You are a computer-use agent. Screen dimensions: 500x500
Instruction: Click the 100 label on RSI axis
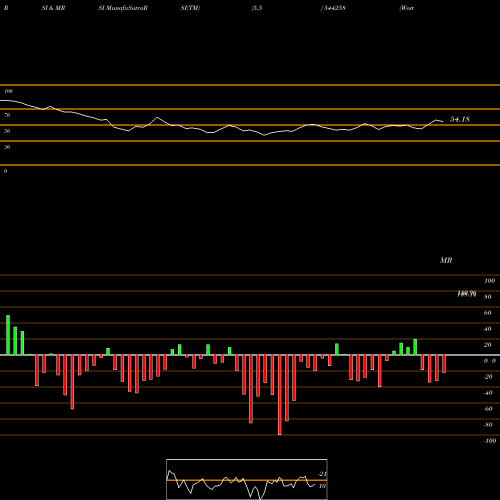pos(8,91)
